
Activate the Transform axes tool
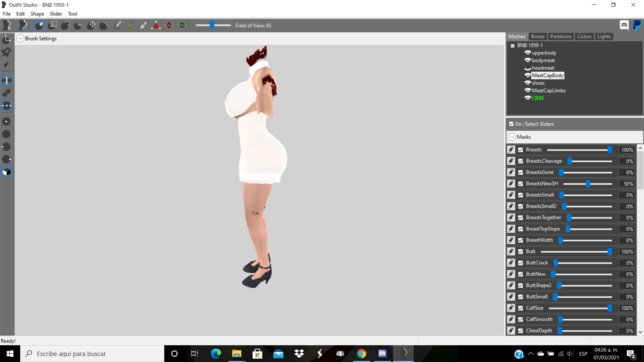point(7,40)
